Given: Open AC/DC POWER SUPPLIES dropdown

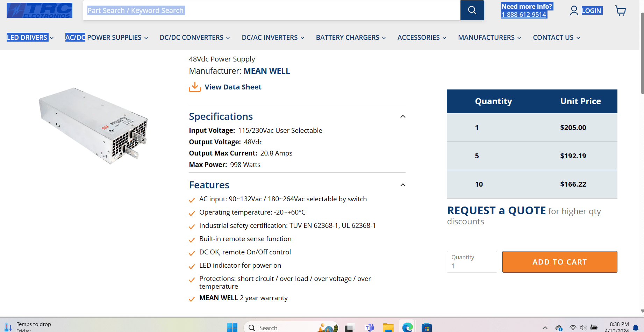Looking at the screenshot, I should (107, 37).
